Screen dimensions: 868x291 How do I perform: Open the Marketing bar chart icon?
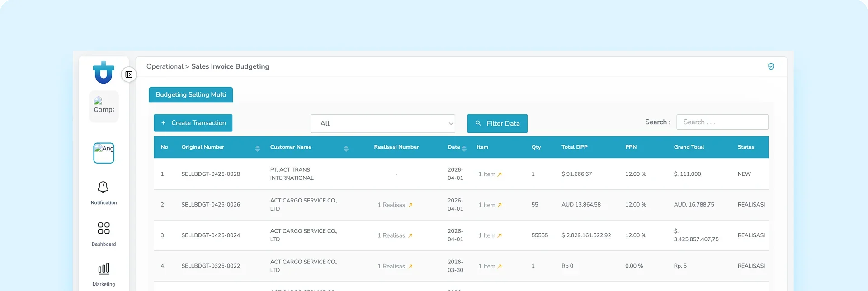pyautogui.click(x=104, y=269)
